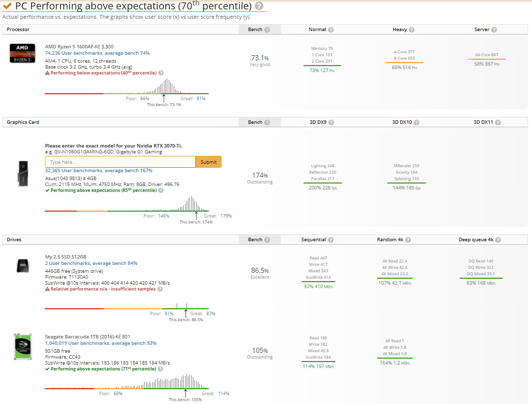The image size is (532, 404).
Task: Click the help icon next to Server
Action: 494,30
